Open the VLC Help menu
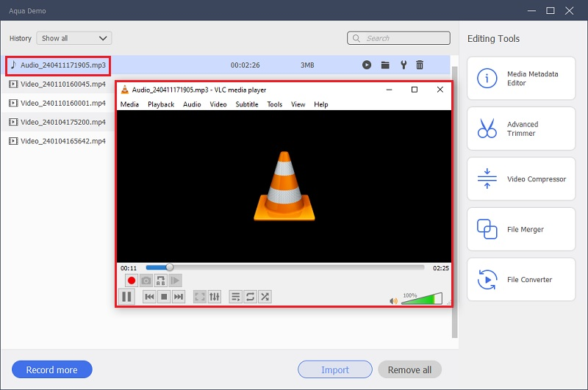This screenshot has width=588, height=390. point(321,104)
